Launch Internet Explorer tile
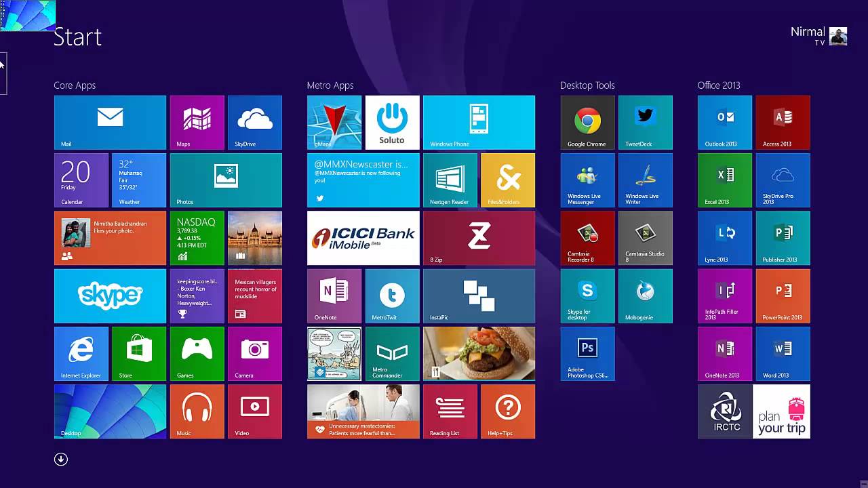This screenshot has height=488, width=868. coord(81,354)
